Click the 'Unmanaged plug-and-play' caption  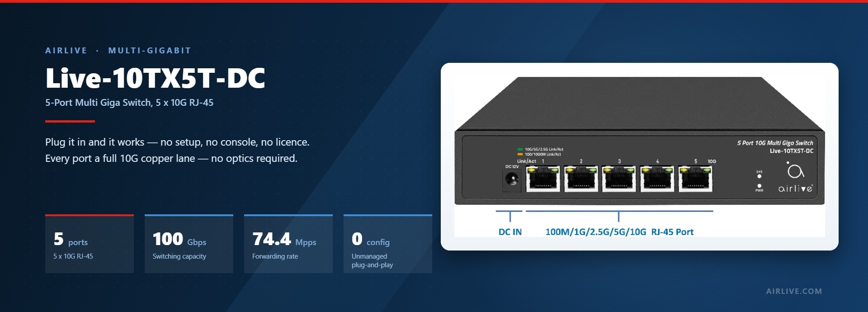372,260
